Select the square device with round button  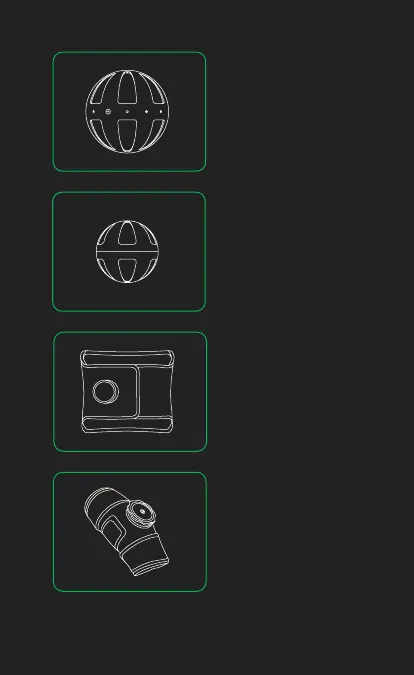point(127,391)
